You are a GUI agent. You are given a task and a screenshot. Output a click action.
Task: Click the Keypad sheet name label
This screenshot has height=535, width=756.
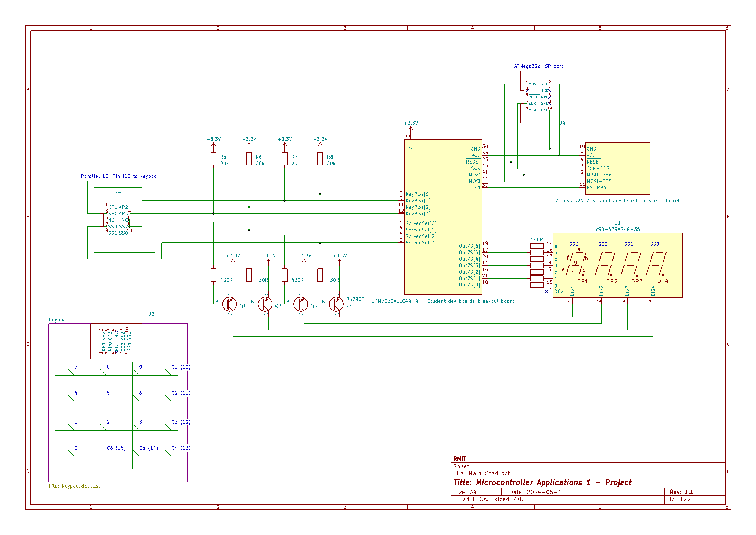point(57,320)
